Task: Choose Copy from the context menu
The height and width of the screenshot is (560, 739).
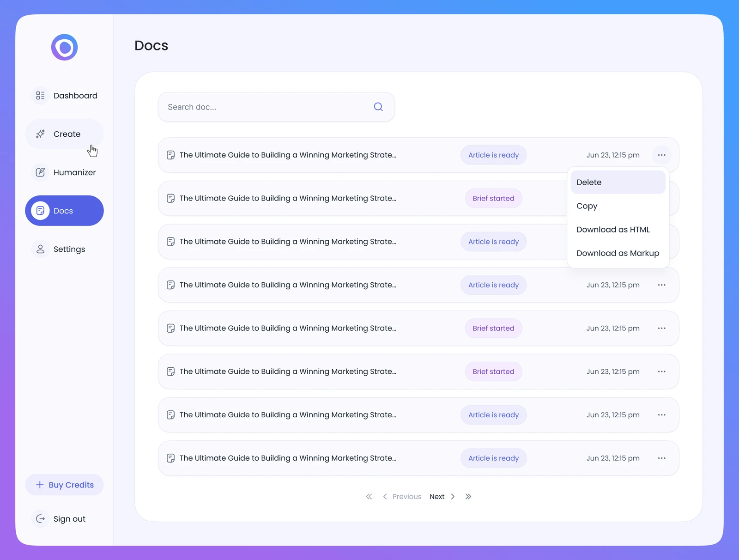Action: pos(618,206)
